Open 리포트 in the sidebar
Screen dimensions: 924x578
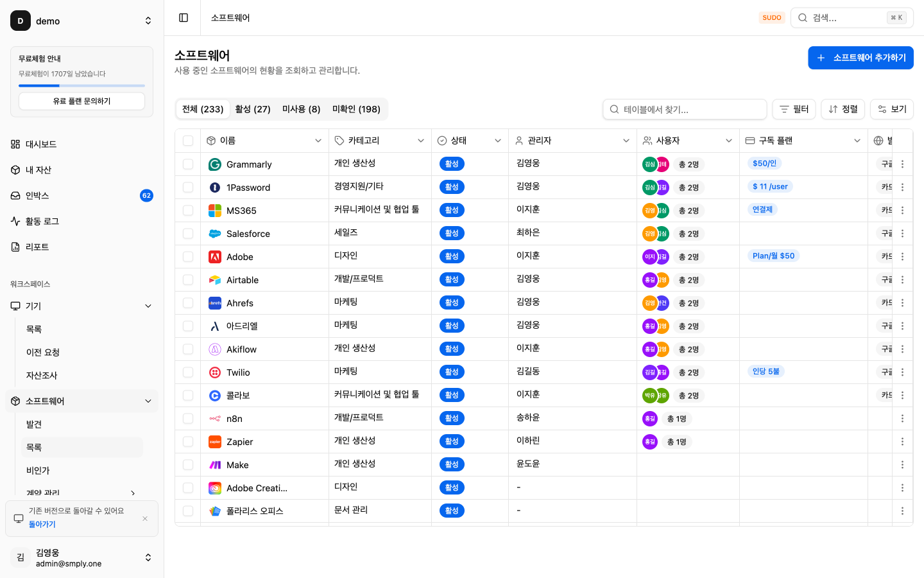click(x=81, y=247)
